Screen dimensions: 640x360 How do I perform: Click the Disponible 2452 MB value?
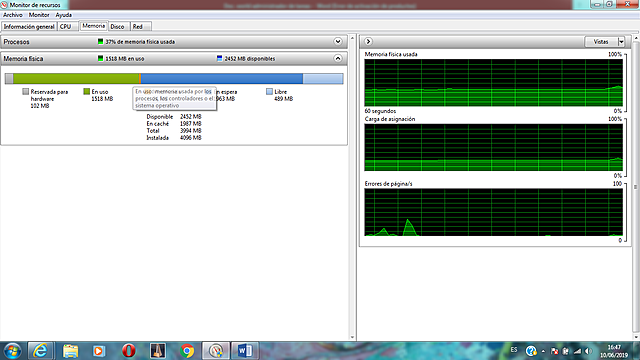click(x=191, y=117)
